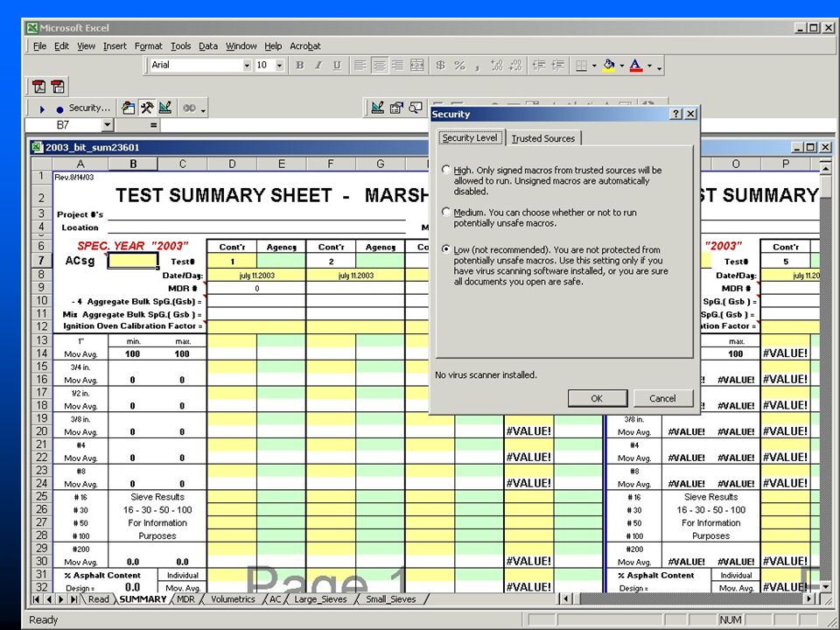This screenshot has height=630, width=840.
Task: Click Font Color red A
Action: click(636, 66)
